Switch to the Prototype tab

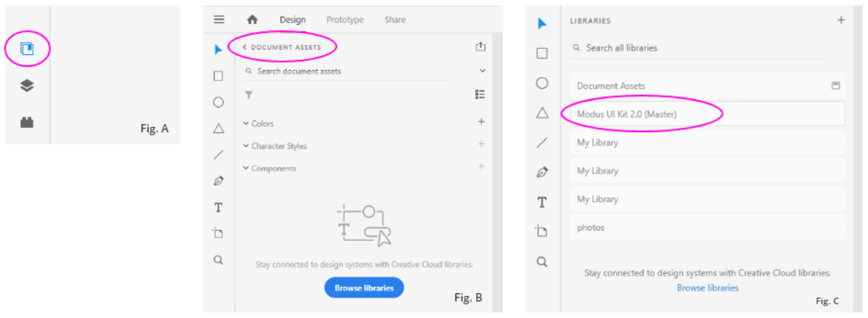tap(345, 20)
